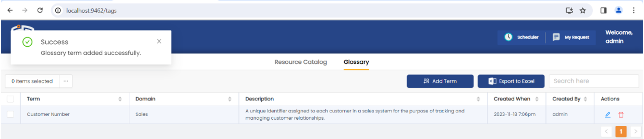644x139 pixels.
Task: Select the Glossary tab
Action: point(356,62)
